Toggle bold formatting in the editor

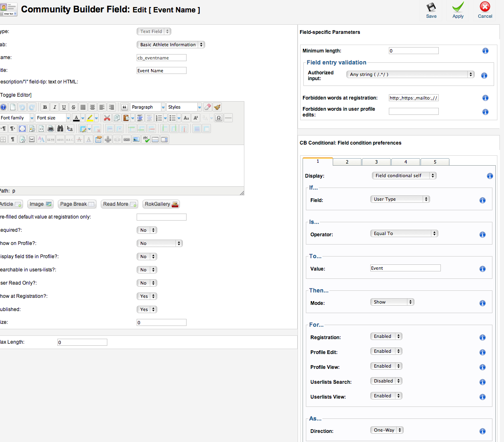pyautogui.click(x=45, y=107)
